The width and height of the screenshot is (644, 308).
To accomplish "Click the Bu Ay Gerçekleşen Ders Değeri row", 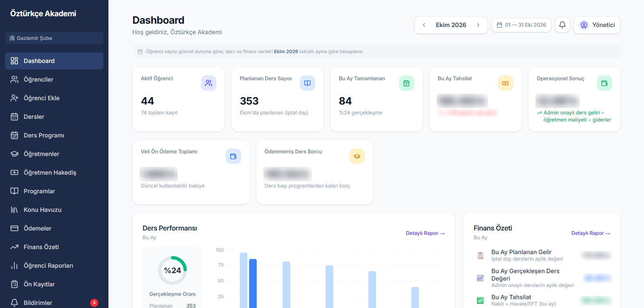I will point(543,278).
